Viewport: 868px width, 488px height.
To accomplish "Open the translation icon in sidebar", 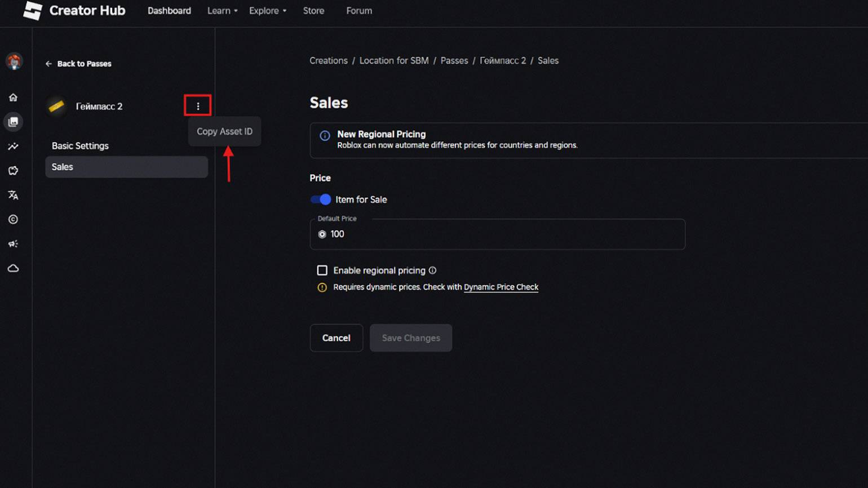I will point(13,195).
